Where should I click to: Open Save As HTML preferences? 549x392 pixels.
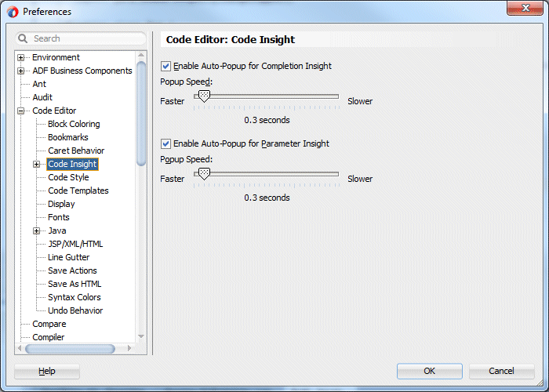pyautogui.click(x=75, y=284)
